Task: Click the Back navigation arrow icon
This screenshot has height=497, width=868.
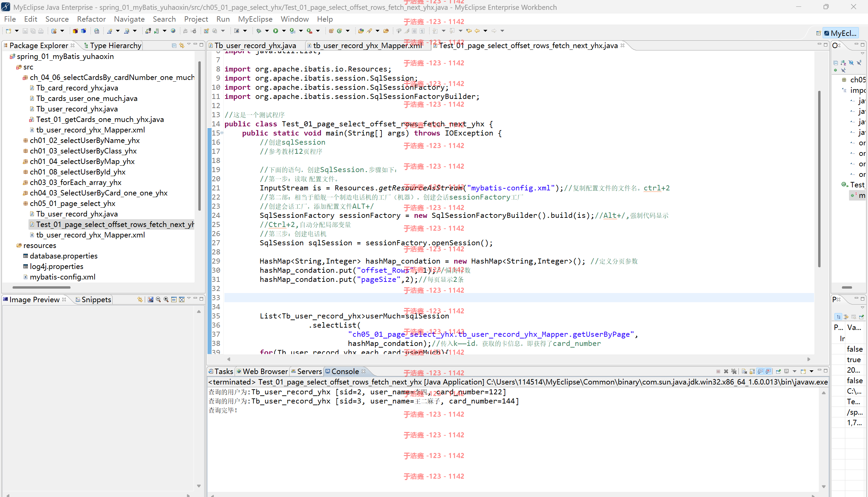Action: [477, 31]
